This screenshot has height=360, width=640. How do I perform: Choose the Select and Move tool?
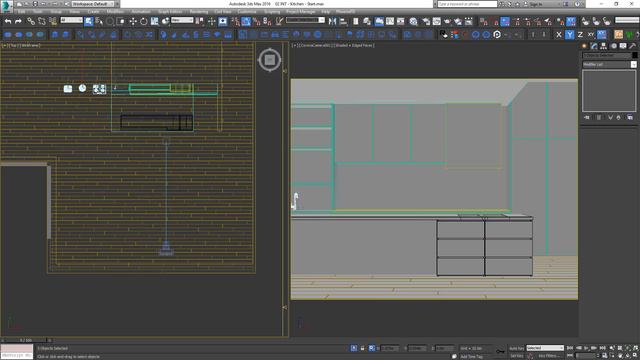pyautogui.click(x=133, y=21)
